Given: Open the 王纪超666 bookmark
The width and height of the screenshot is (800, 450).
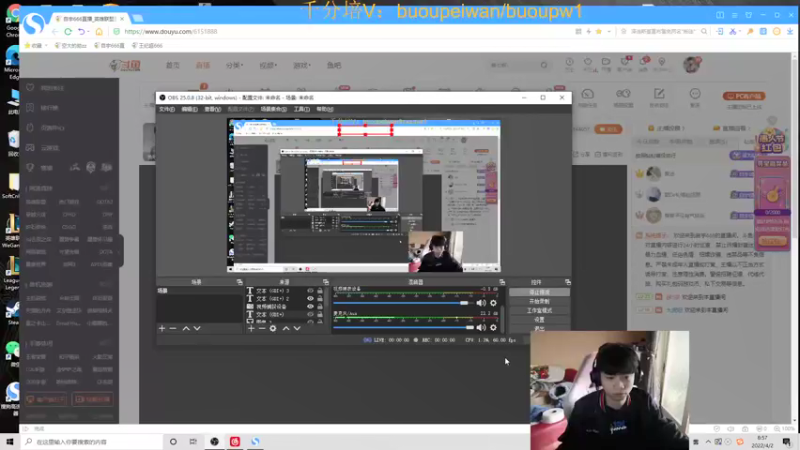Looking at the screenshot, I should [x=147, y=45].
